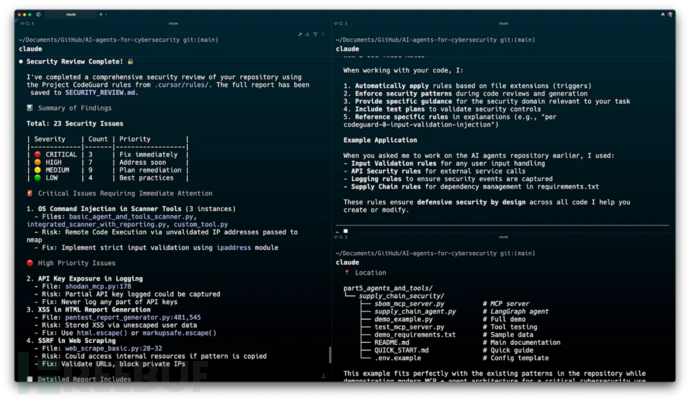Click the left pane scrollbar thumb

(330, 355)
